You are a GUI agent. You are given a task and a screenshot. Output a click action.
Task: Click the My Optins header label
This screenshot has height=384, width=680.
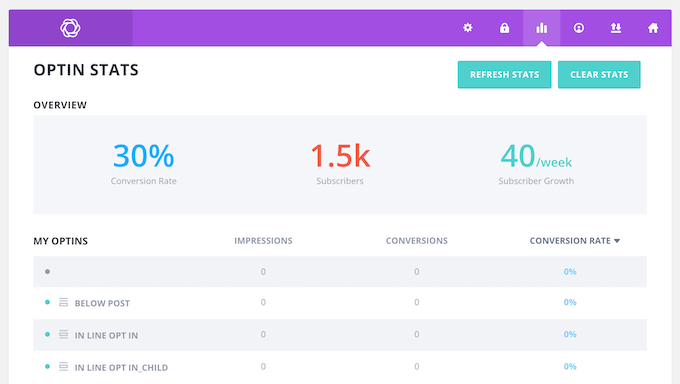pyautogui.click(x=61, y=241)
